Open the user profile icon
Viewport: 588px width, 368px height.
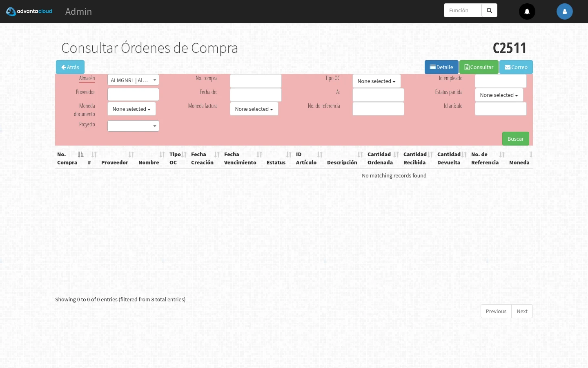tap(565, 11)
